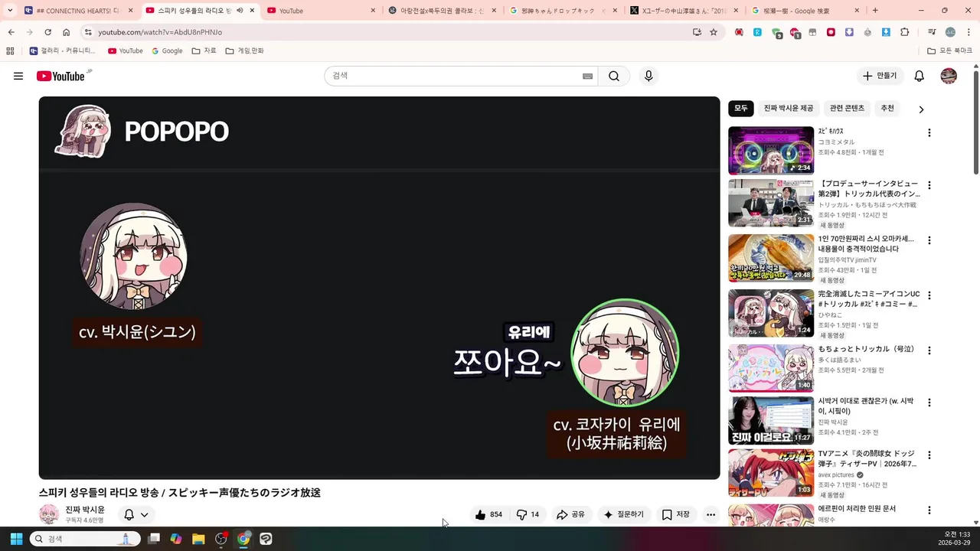
Task: Open the 모든 북마크 folder
Action: (949, 51)
